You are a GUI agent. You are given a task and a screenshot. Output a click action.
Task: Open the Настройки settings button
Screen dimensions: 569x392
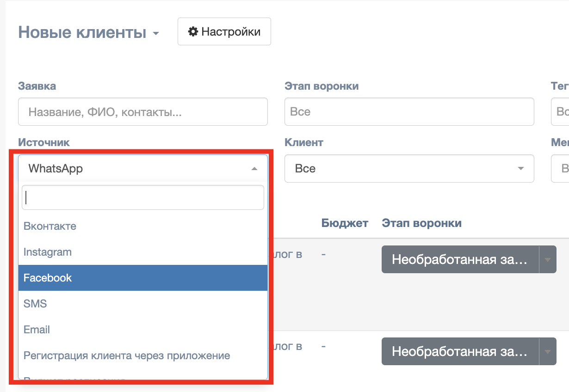224,31
